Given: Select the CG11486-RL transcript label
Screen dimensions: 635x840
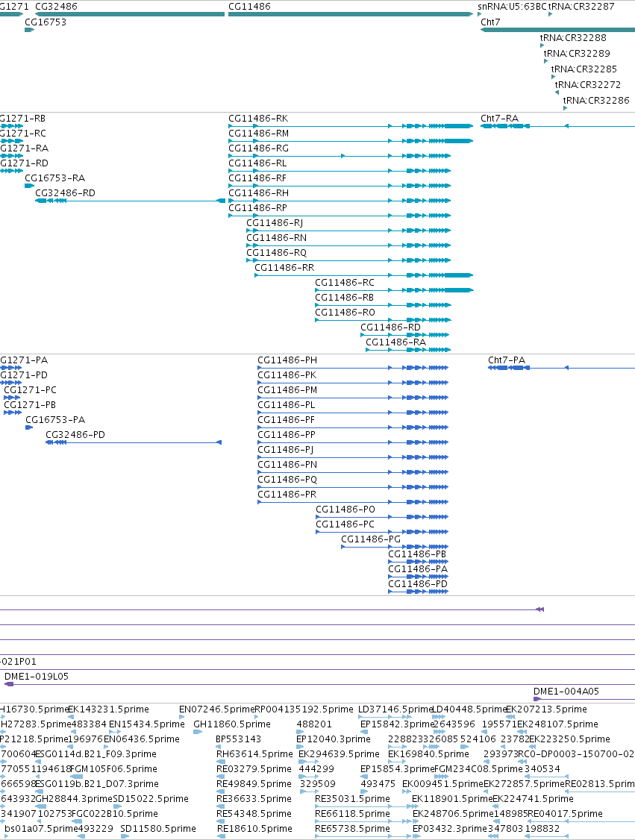Looking at the screenshot, I should pos(257,163).
